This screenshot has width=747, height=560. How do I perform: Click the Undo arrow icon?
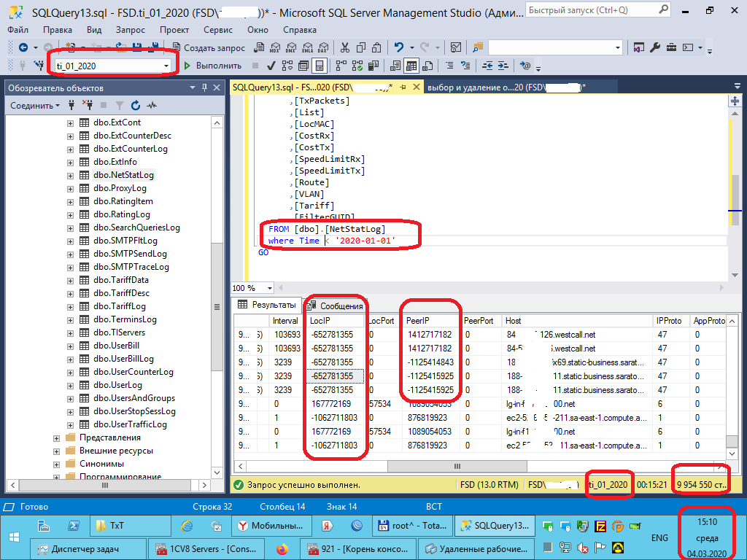[x=399, y=47]
